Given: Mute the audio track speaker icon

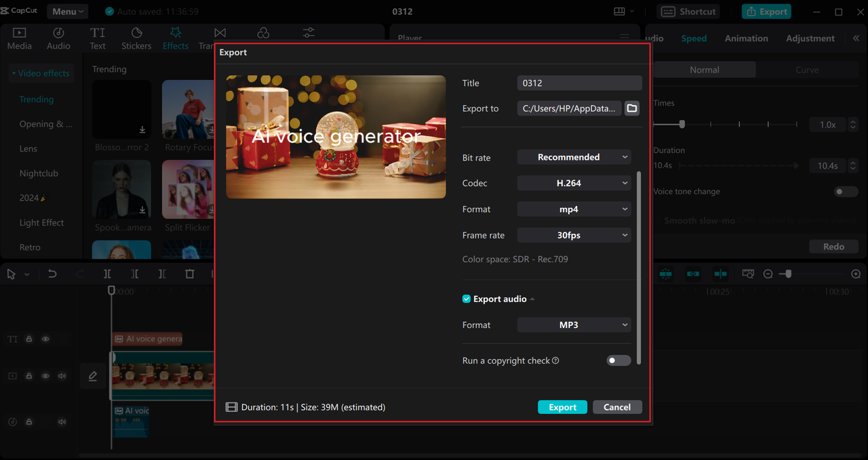Looking at the screenshot, I should [x=62, y=422].
